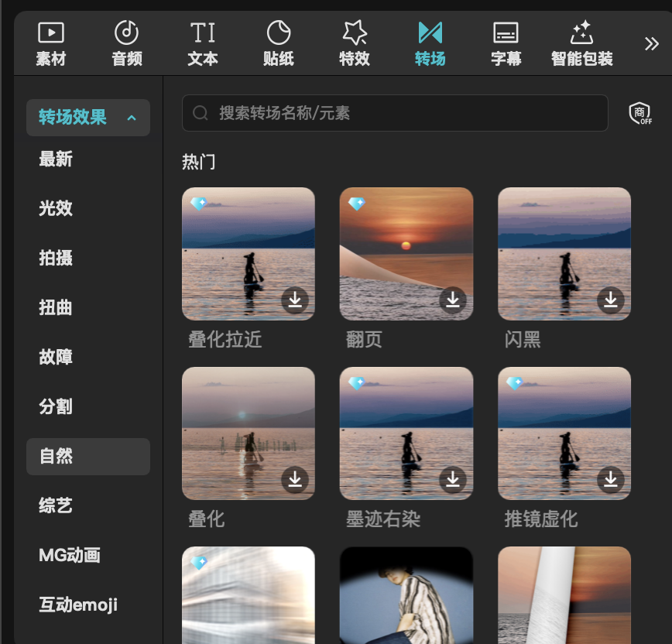
Task: Open the 字幕 captions tab
Action: tap(506, 44)
